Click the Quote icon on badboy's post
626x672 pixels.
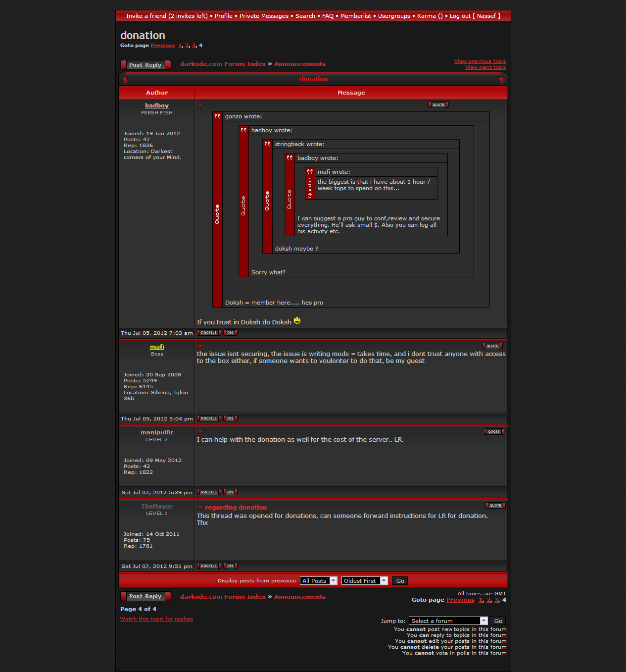438,105
